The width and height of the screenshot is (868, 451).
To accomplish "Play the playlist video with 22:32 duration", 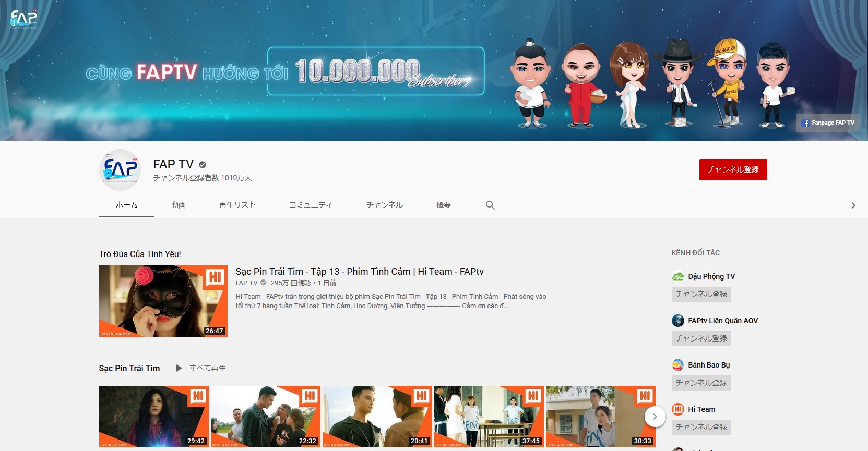I will [266, 417].
